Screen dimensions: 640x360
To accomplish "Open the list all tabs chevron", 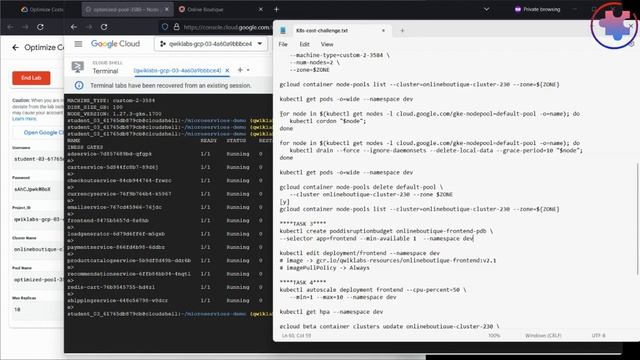I will (486, 9).
